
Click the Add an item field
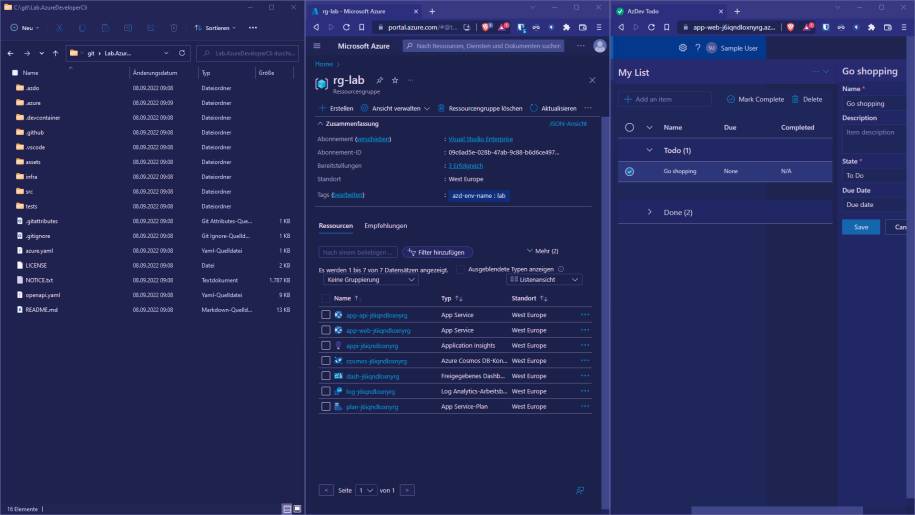coord(666,99)
